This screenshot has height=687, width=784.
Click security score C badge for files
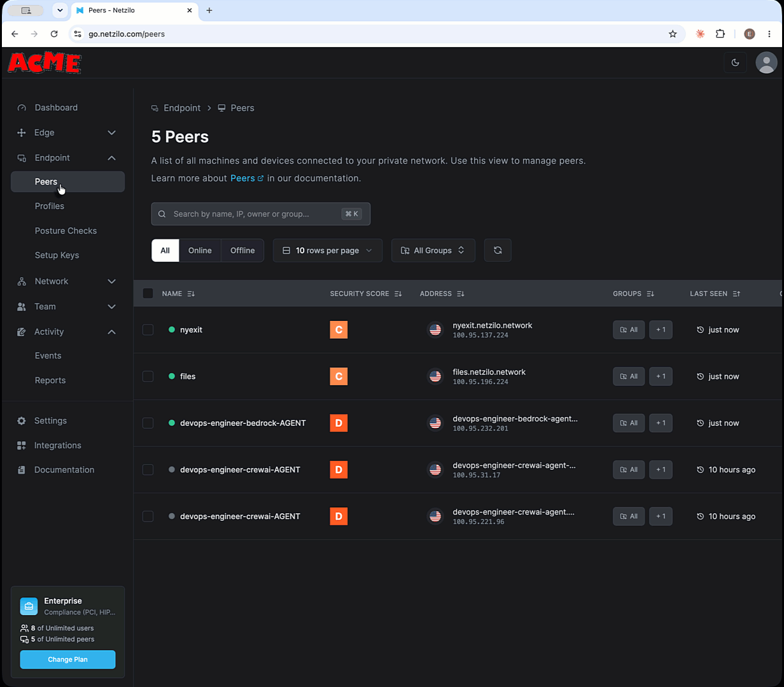pyautogui.click(x=339, y=376)
